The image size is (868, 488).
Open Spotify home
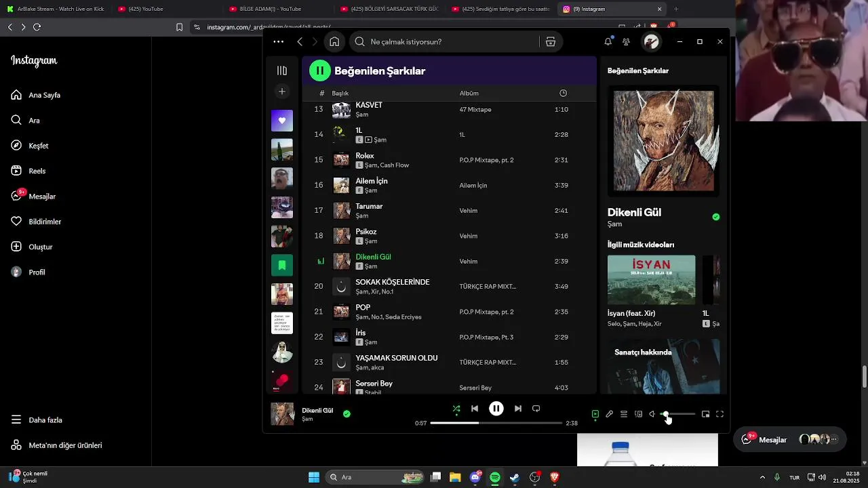[334, 42]
